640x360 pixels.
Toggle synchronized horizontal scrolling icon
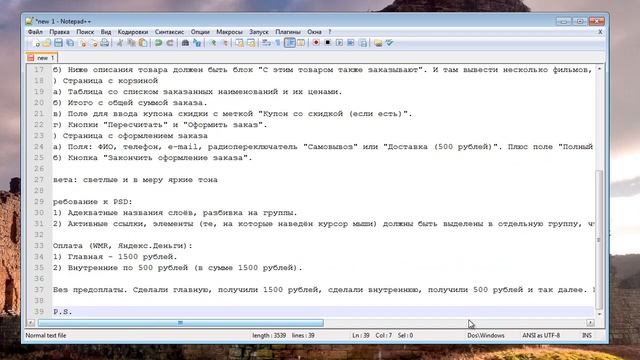coord(251,43)
